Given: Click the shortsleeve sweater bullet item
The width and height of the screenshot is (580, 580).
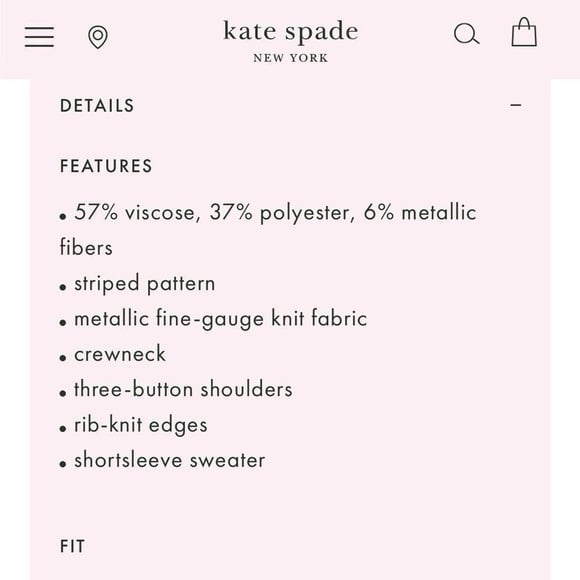Looking at the screenshot, I should 162,460.
